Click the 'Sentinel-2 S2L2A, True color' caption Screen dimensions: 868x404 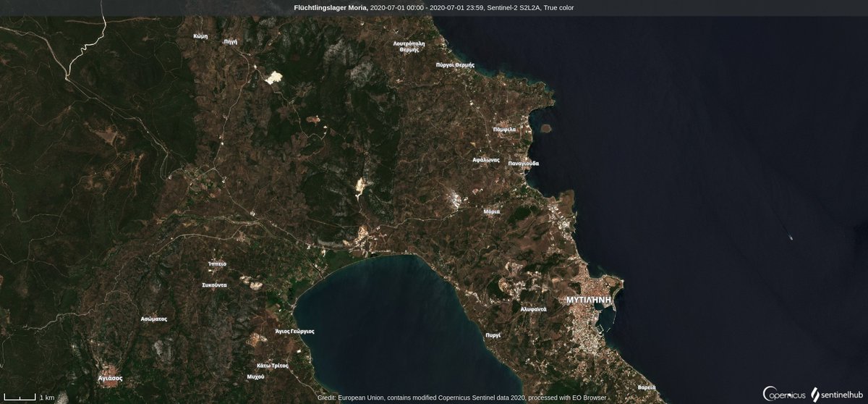[x=529, y=7]
